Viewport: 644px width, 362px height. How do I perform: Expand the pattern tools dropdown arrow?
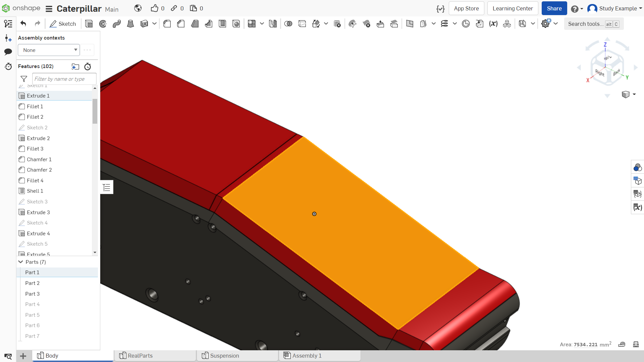pyautogui.click(x=262, y=24)
